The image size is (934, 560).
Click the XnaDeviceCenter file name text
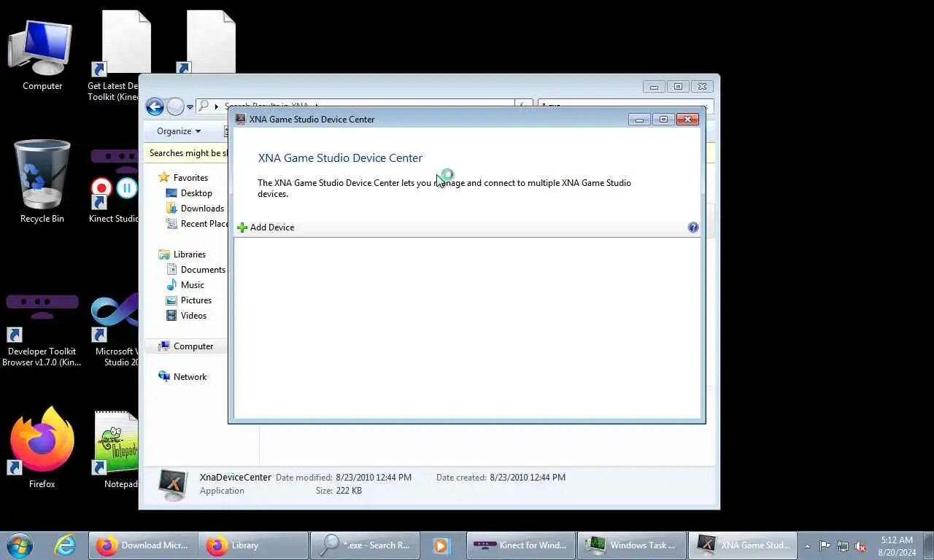coord(236,478)
